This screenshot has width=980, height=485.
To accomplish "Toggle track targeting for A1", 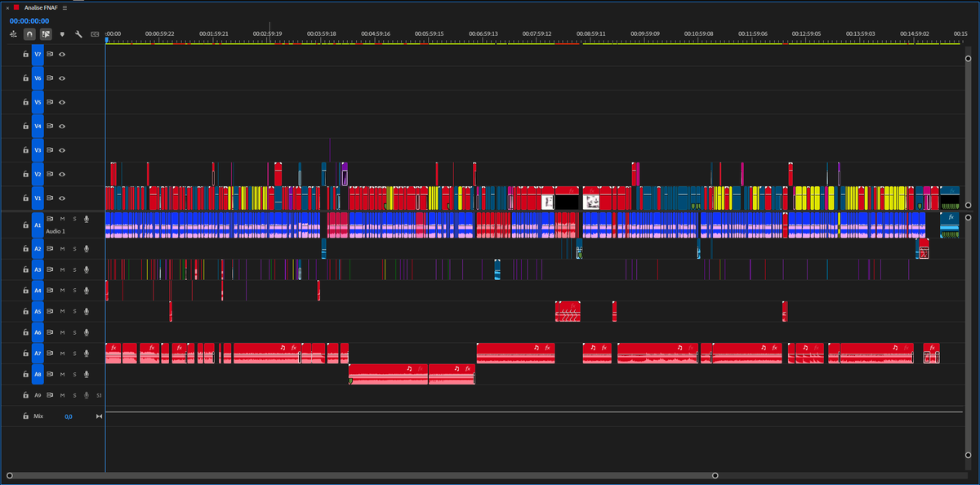I will (38, 224).
